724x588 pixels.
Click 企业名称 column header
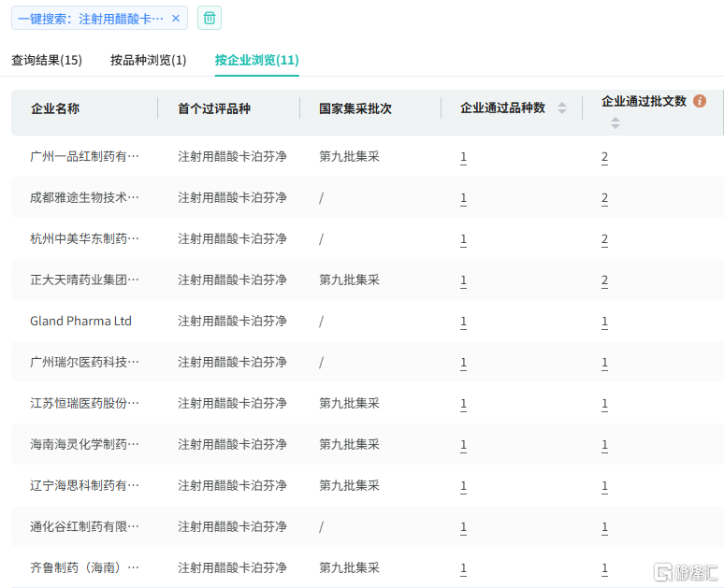55,108
